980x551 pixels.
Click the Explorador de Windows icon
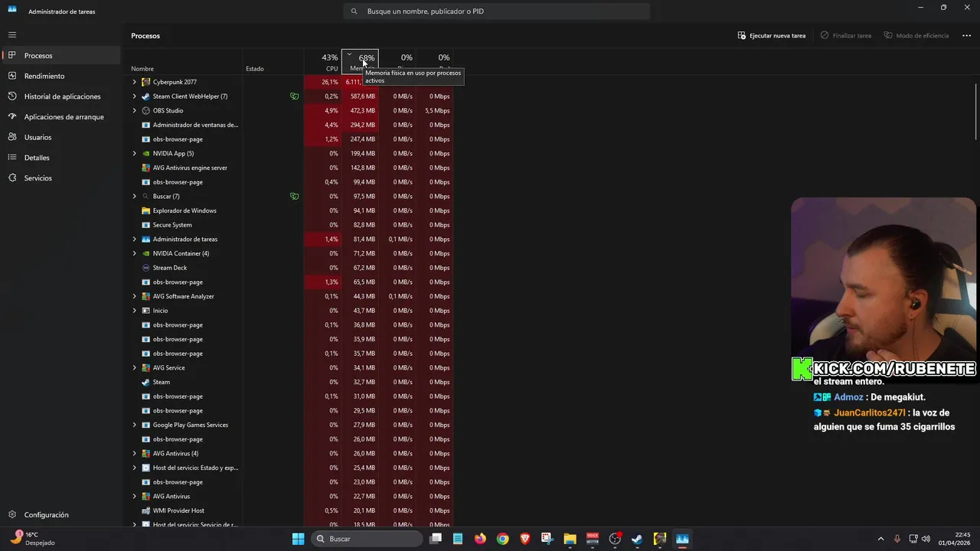pos(146,210)
